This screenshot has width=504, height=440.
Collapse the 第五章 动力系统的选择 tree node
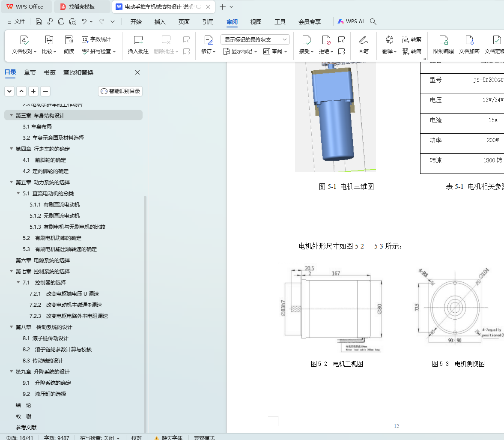[12, 182]
